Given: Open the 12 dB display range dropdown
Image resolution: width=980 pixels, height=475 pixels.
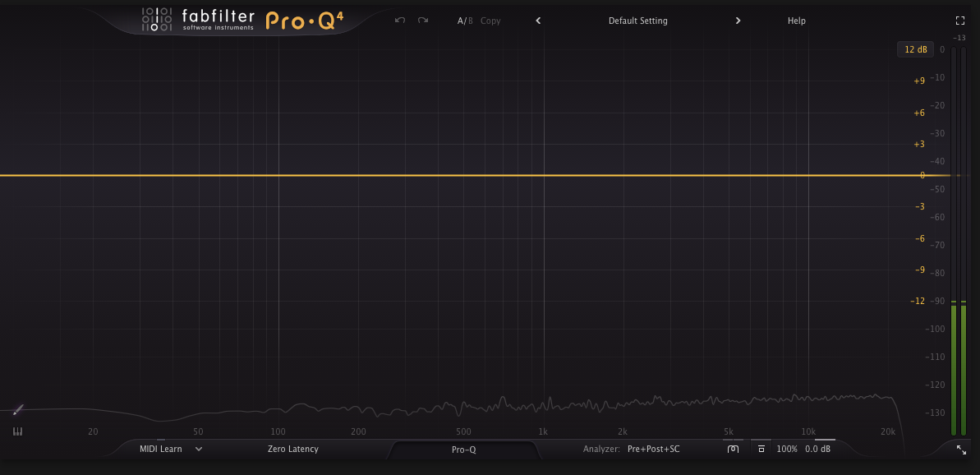Looking at the screenshot, I should (x=915, y=49).
